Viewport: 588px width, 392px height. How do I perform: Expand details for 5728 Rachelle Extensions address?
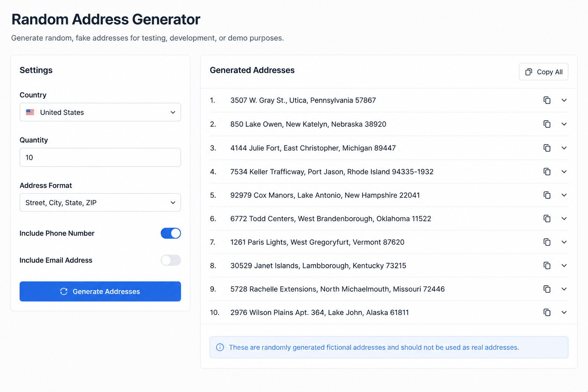click(564, 289)
